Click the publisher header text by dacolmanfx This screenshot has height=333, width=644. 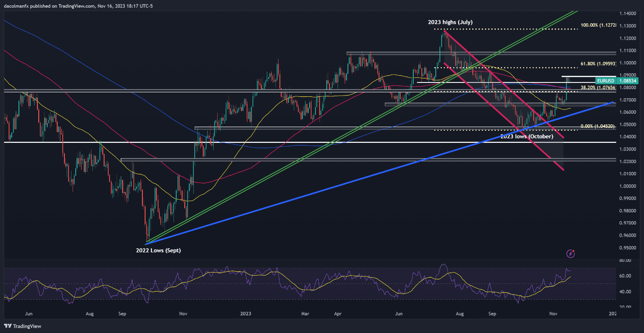[x=78, y=6]
